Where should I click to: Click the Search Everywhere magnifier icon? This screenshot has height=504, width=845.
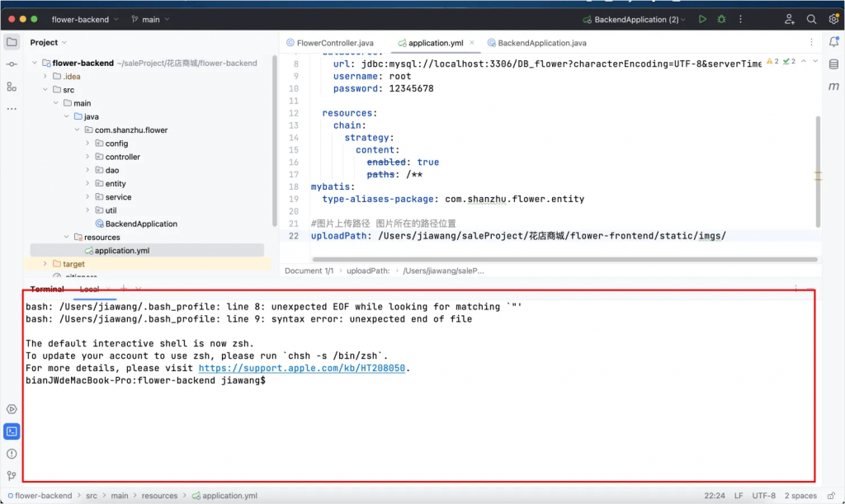point(811,19)
